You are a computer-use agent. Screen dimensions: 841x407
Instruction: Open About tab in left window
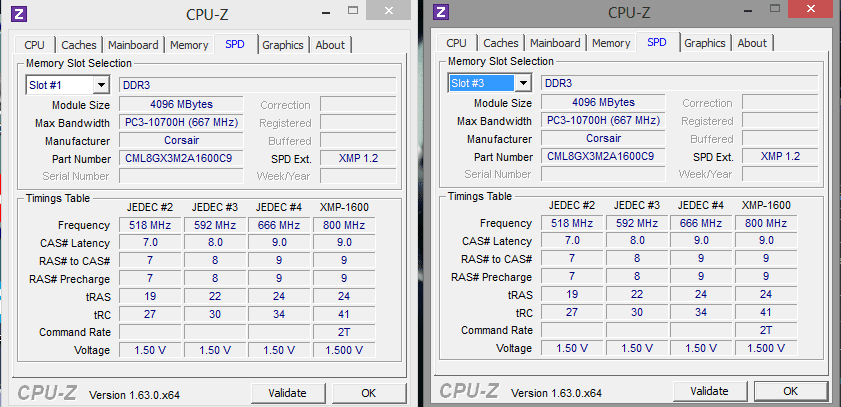click(330, 45)
